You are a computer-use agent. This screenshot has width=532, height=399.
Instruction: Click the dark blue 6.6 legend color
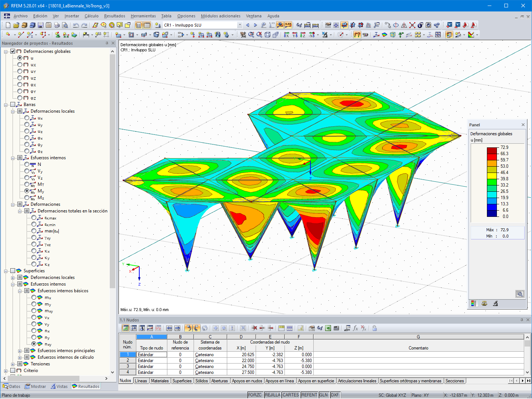tap(492, 213)
